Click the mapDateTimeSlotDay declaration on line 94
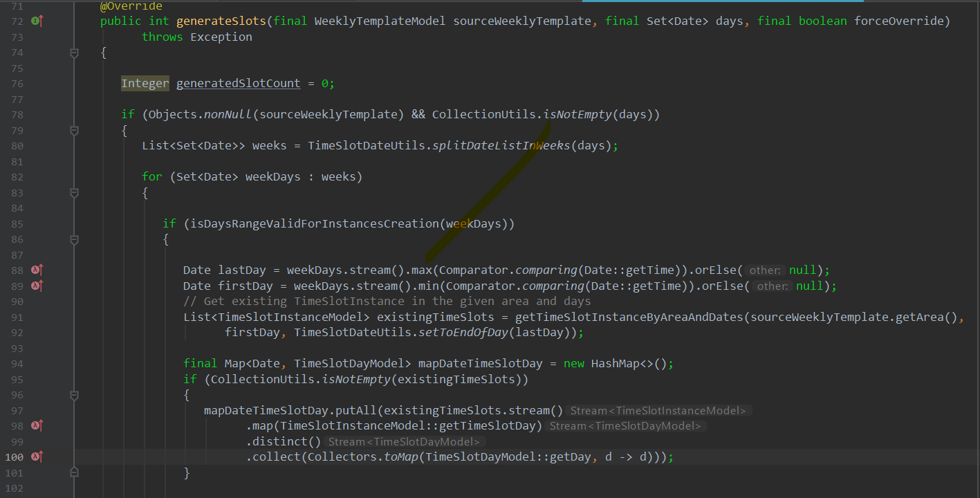The height and width of the screenshot is (498, 980). click(x=481, y=364)
